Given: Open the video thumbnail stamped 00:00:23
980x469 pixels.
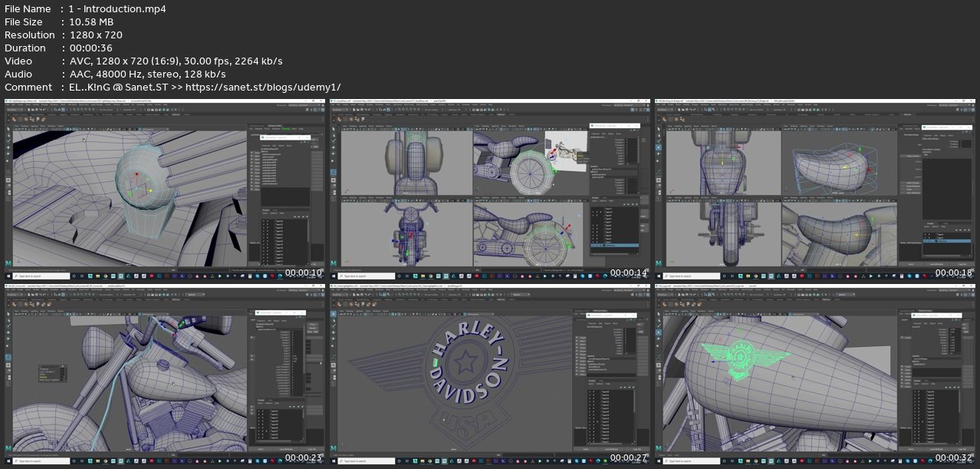Looking at the screenshot, I should (x=165, y=375).
